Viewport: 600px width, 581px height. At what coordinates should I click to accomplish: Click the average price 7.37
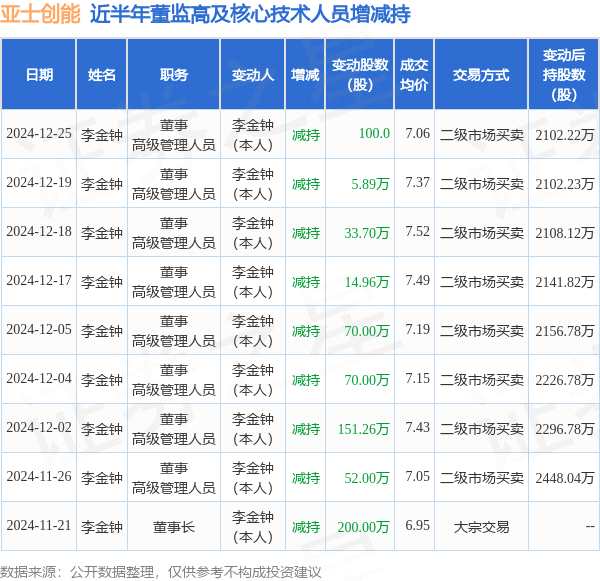(417, 183)
